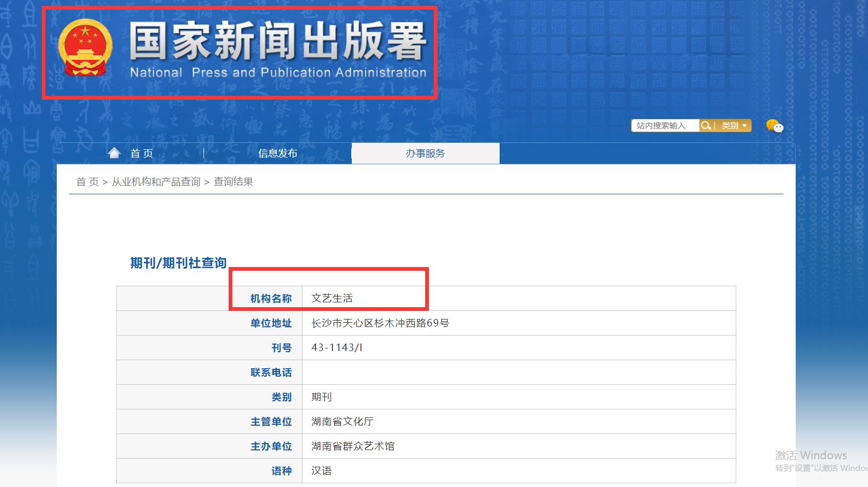This screenshot has width=868, height=487.
Task: Select the 湖南省文化厅 supervising unit entry
Action: pos(344,421)
